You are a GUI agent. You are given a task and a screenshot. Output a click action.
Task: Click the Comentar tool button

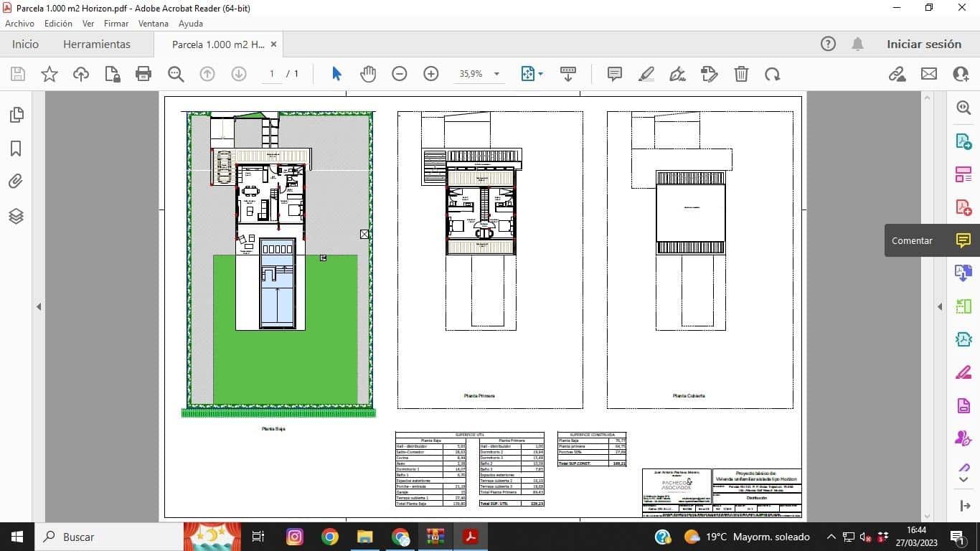963,240
